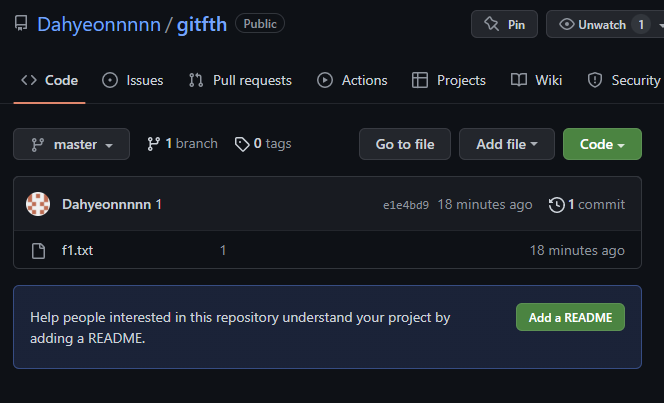
Task: Click the commit time 18 minutes ago beside e1e4bd9
Action: tap(485, 204)
